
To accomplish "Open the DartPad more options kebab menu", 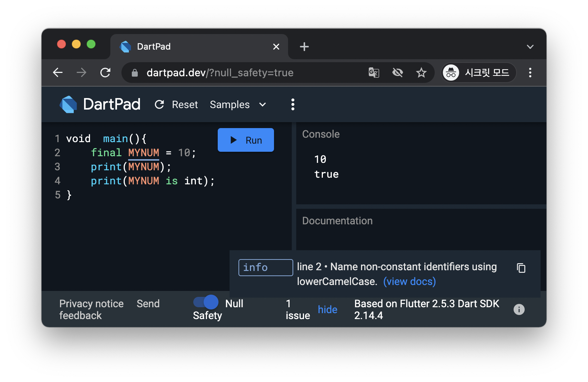I will click(x=293, y=104).
